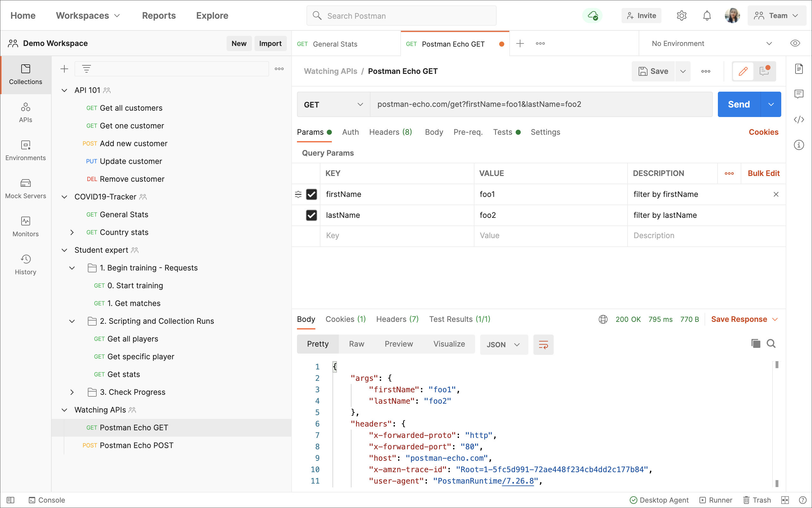
Task: Click the search icon in response body
Action: (x=771, y=343)
